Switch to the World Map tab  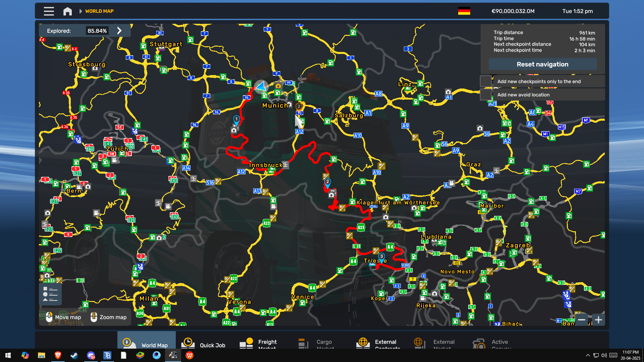[147, 340]
